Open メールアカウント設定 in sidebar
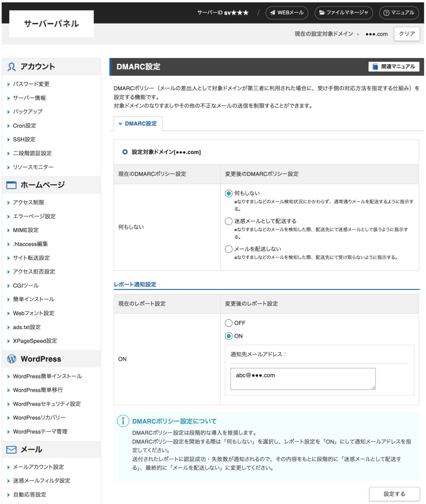Image resolution: width=426 pixels, height=504 pixels. (38, 467)
